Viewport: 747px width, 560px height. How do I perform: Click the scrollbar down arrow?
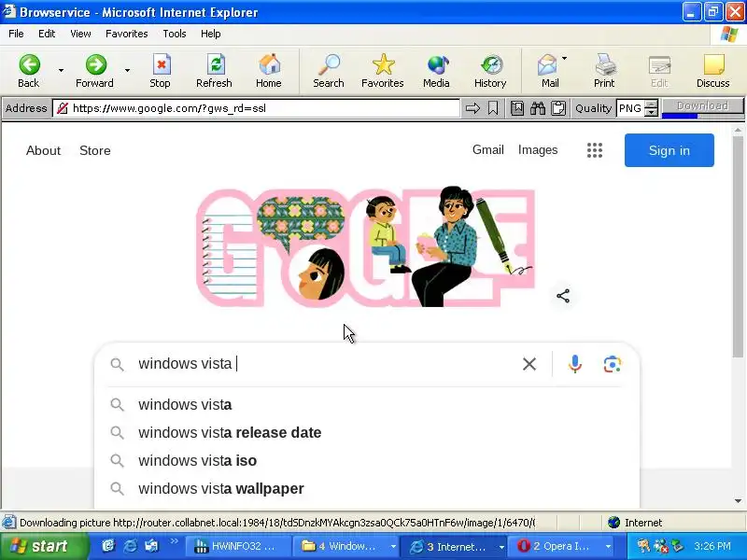tap(738, 501)
